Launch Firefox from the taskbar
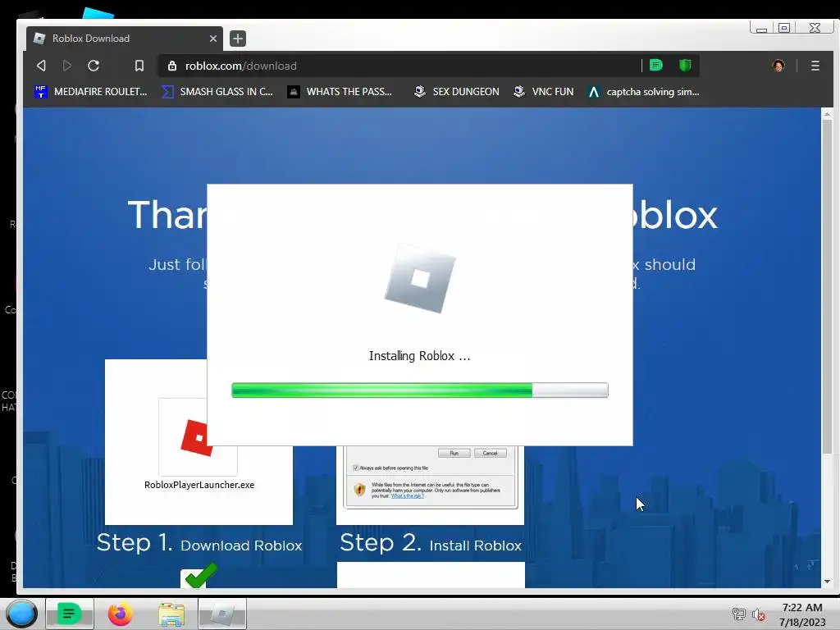 click(120, 614)
